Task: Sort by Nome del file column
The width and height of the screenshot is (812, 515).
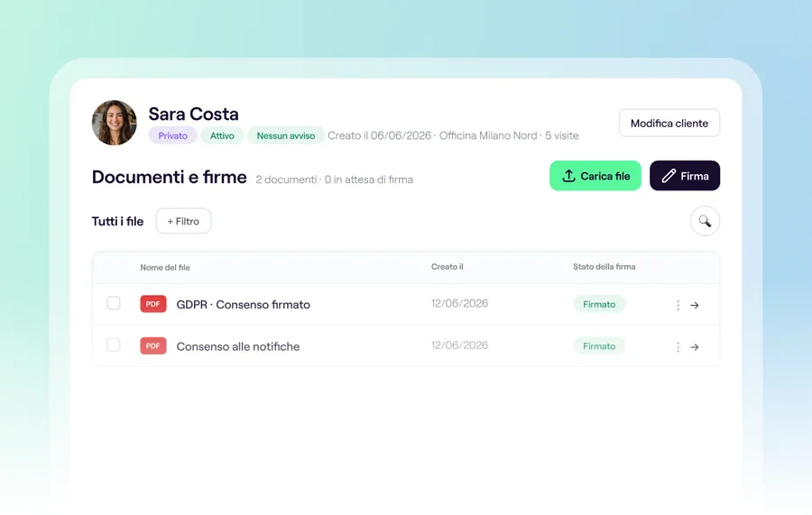Action: [x=165, y=268]
